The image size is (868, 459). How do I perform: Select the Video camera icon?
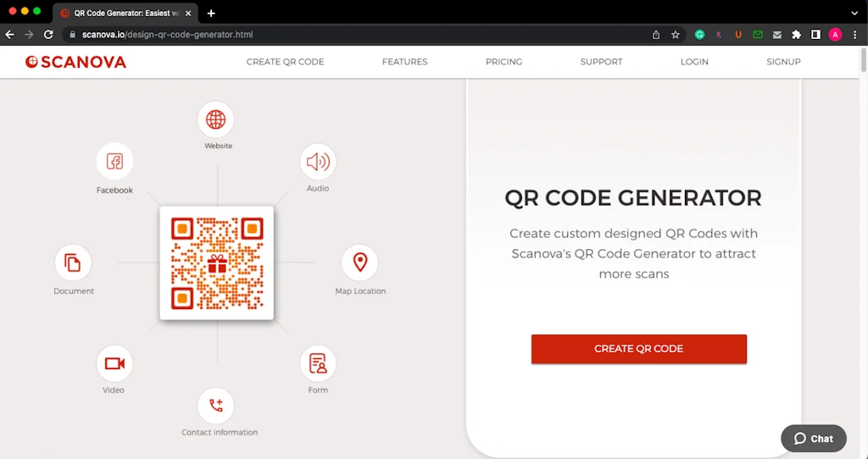coord(114,363)
